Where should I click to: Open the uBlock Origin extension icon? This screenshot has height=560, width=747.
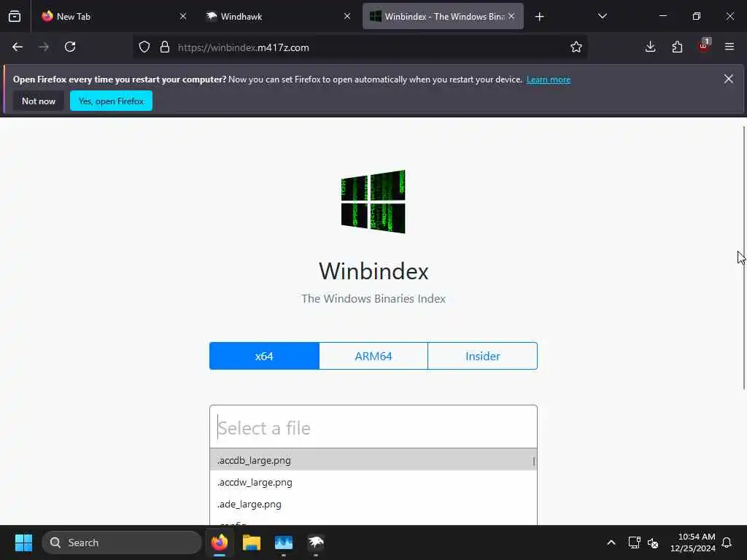click(704, 46)
